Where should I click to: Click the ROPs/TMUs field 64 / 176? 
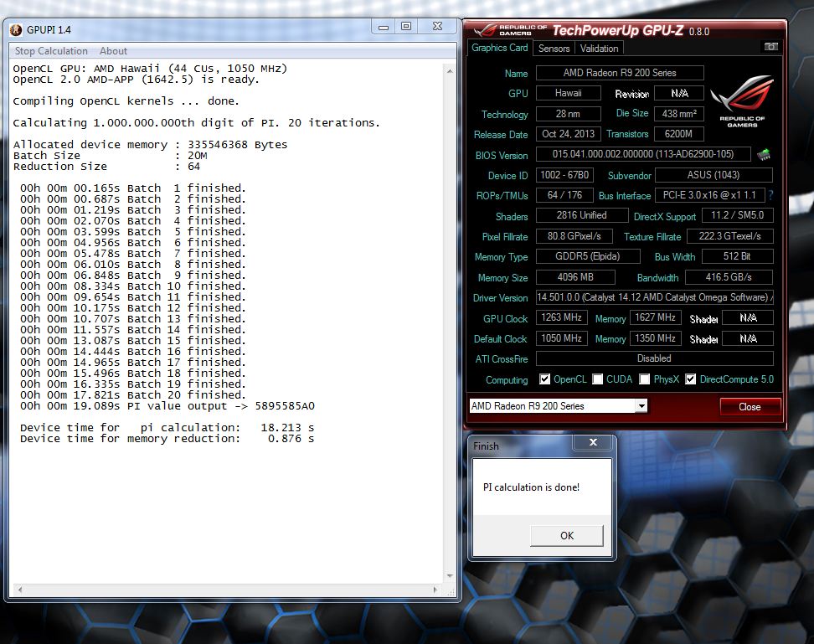(x=564, y=195)
